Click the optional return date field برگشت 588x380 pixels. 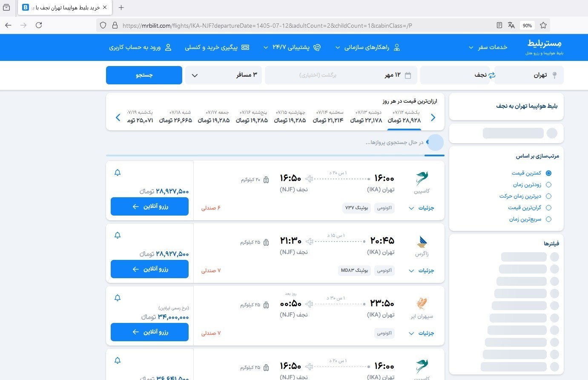318,75
